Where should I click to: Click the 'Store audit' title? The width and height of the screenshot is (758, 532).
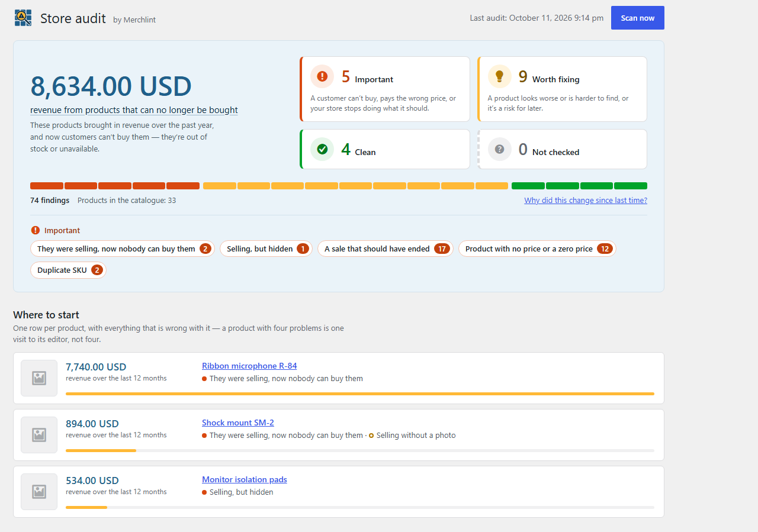pos(73,18)
